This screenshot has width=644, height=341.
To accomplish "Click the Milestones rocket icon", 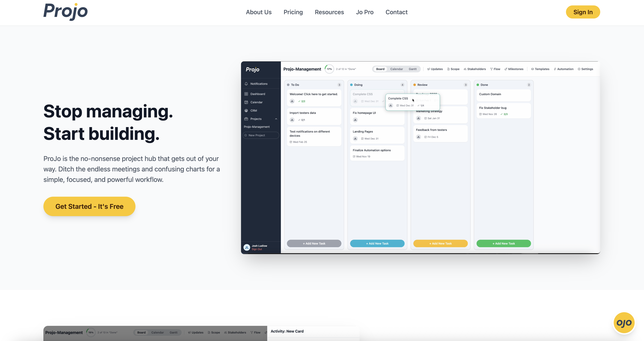I will pyautogui.click(x=506, y=69).
